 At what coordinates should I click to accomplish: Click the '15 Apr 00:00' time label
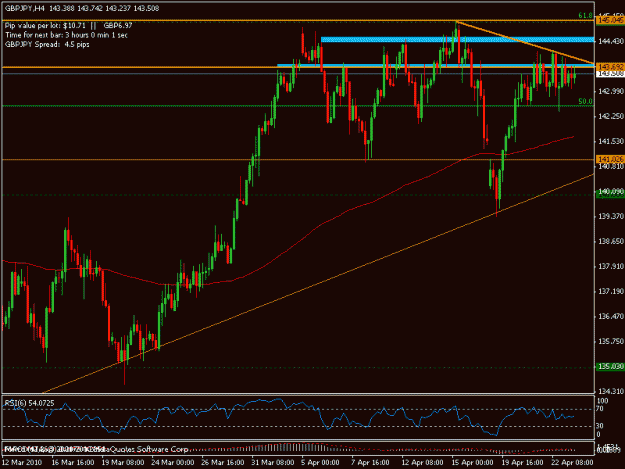(472, 463)
